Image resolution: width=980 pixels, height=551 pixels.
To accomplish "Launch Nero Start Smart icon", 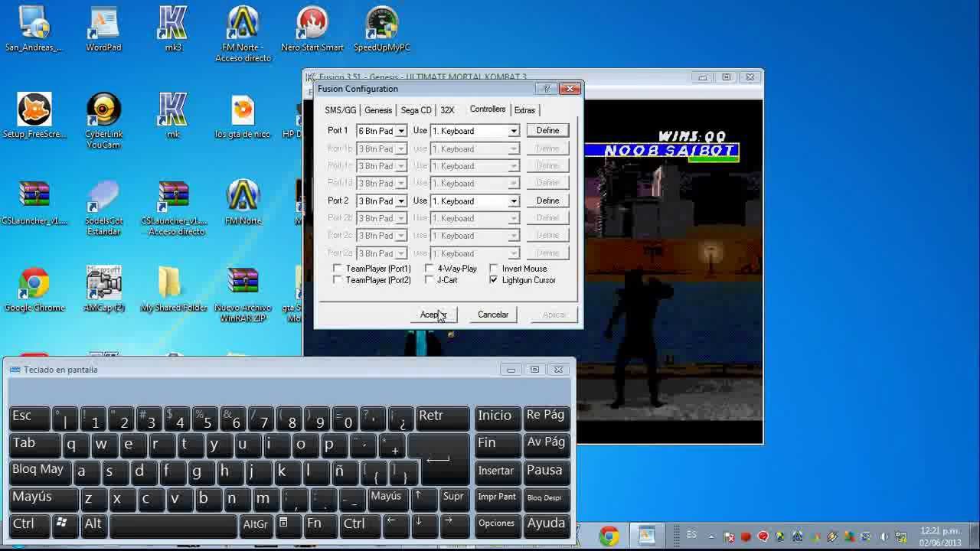I will coord(312,29).
